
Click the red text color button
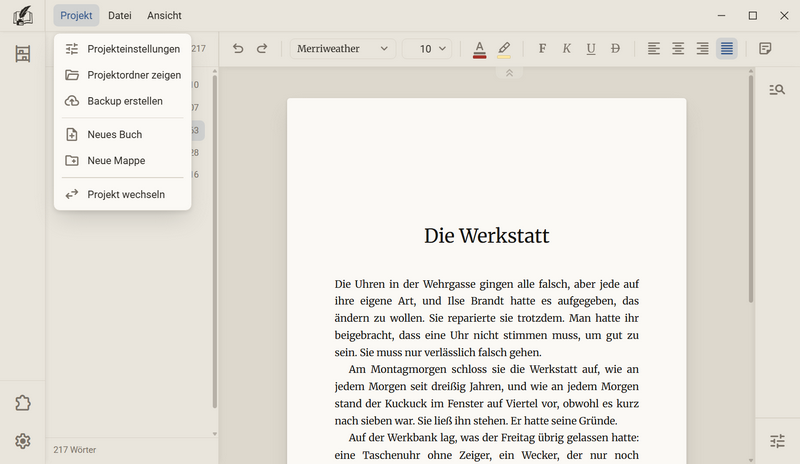[480, 49]
